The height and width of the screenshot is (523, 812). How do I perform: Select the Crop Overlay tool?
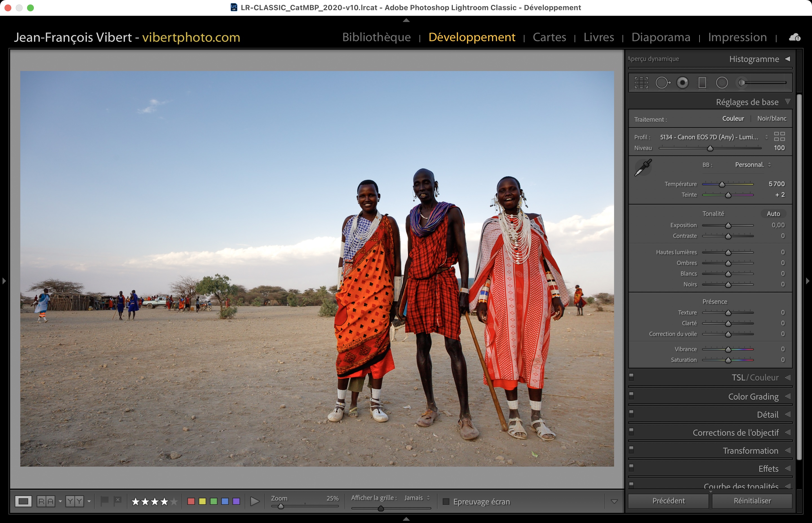tap(641, 83)
